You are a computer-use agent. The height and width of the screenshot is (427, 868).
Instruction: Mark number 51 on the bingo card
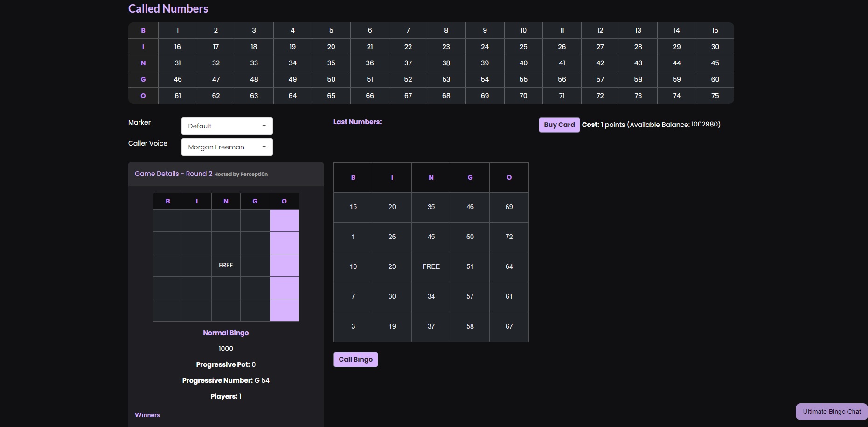[470, 267]
